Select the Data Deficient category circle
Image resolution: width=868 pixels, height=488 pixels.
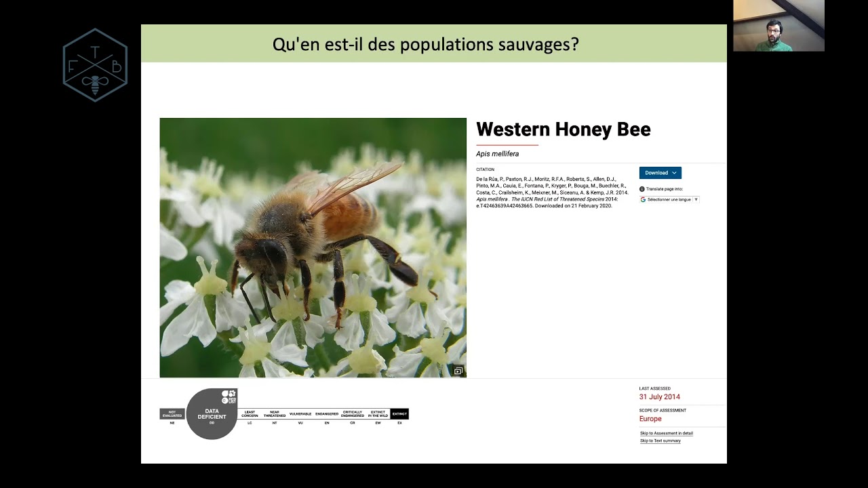click(212, 413)
